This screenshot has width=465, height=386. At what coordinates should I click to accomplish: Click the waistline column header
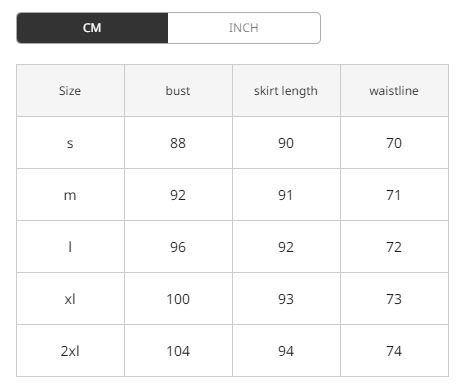pos(394,91)
